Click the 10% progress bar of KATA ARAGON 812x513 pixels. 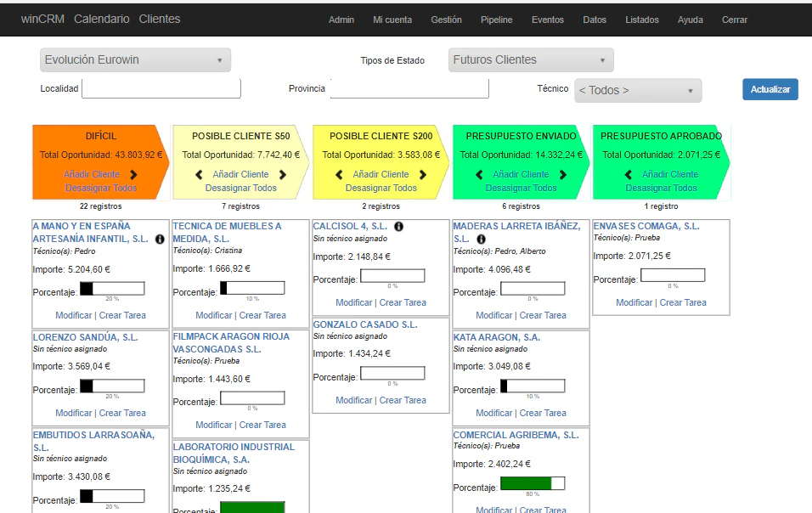(533, 386)
